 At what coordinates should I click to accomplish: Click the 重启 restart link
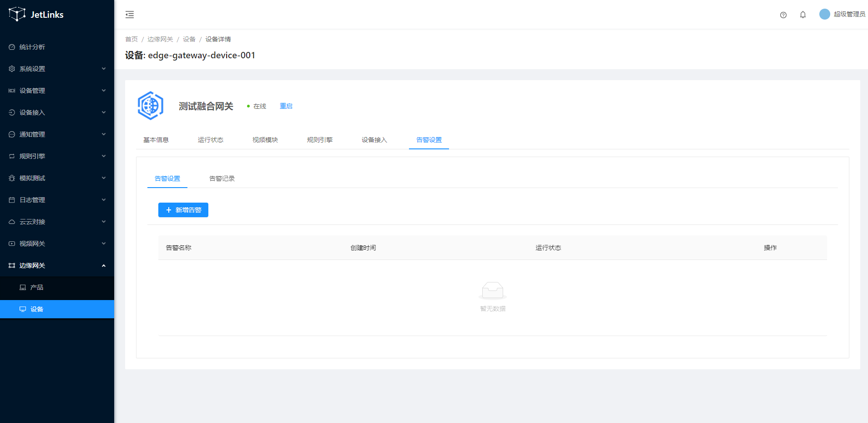pos(286,106)
